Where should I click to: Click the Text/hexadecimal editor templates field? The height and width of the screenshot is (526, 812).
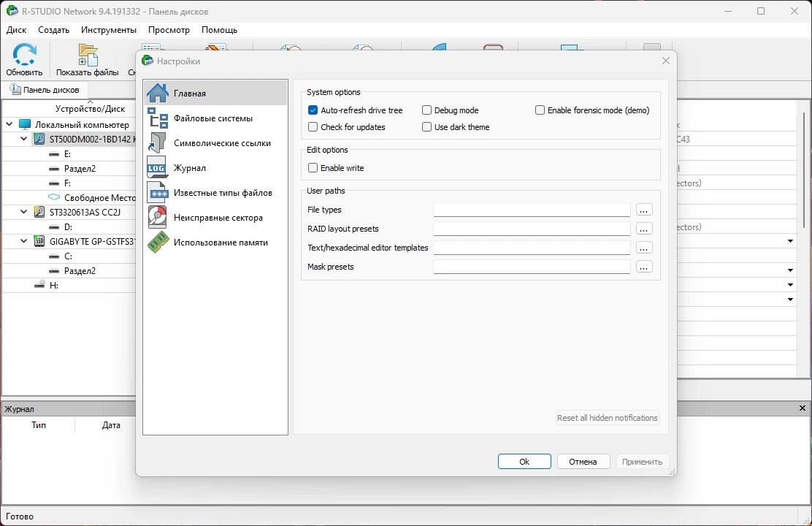pyautogui.click(x=532, y=248)
